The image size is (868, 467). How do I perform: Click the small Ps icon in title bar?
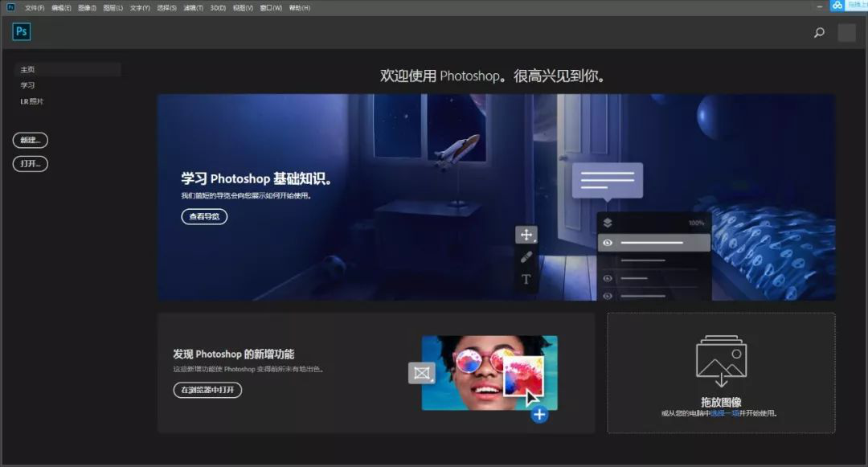click(x=10, y=7)
